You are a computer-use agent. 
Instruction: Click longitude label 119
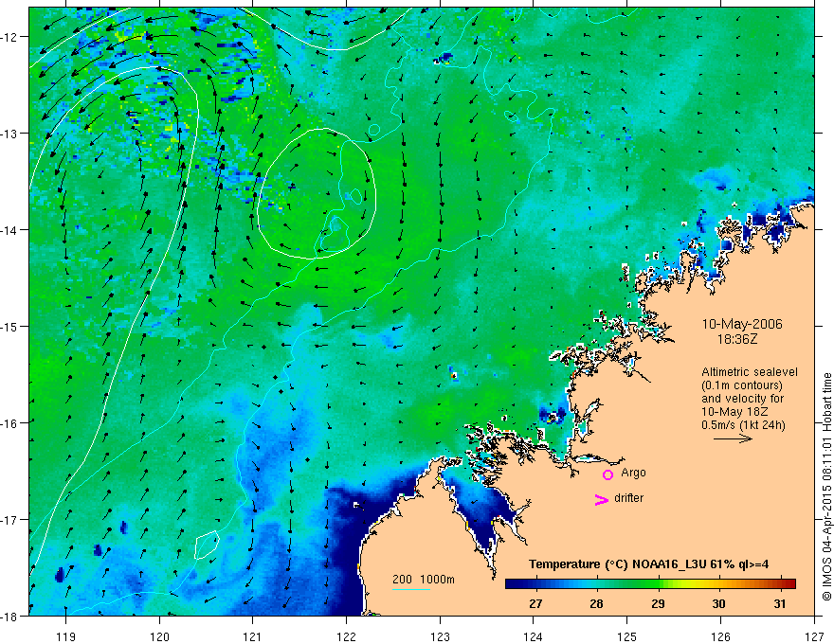pyautogui.click(x=66, y=636)
